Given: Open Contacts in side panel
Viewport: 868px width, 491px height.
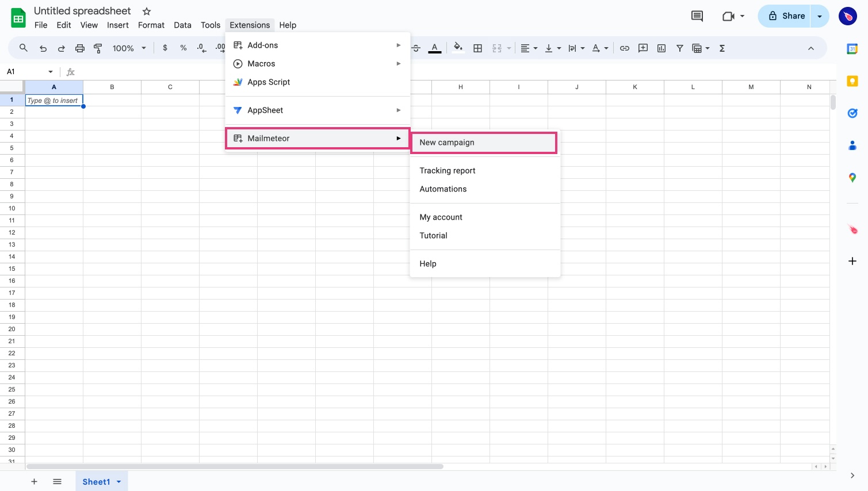Looking at the screenshot, I should (x=852, y=145).
